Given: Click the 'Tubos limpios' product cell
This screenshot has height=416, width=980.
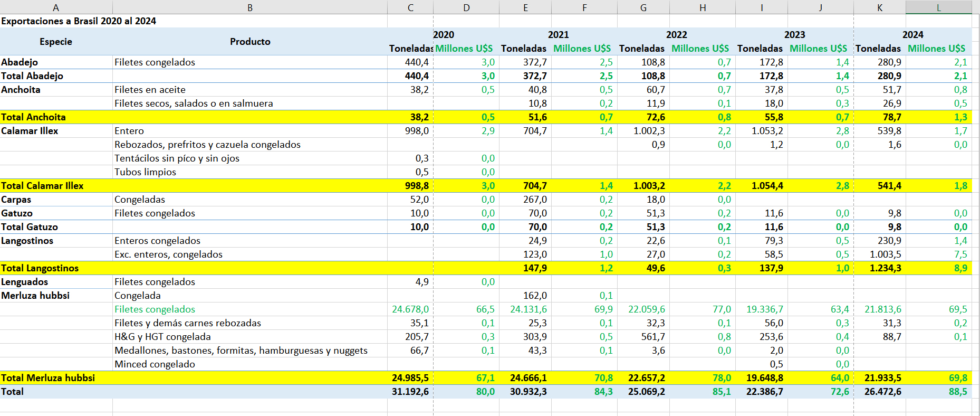Looking at the screenshot, I should [x=146, y=172].
